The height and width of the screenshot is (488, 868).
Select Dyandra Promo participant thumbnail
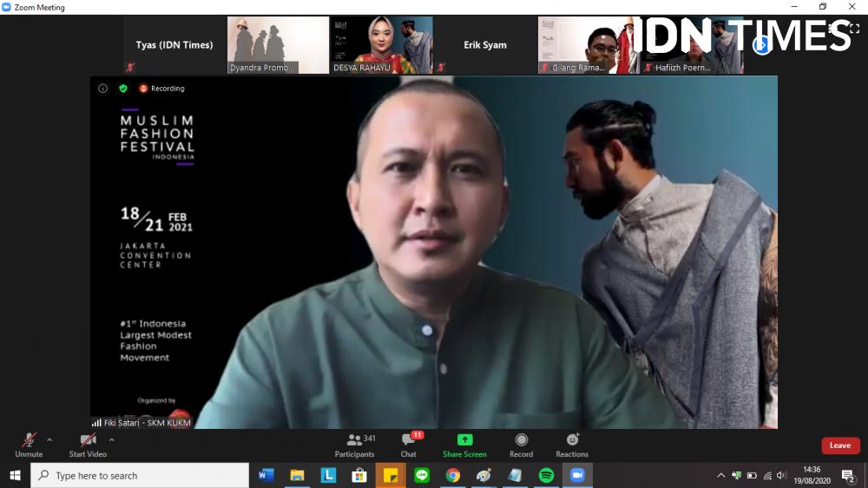point(278,45)
